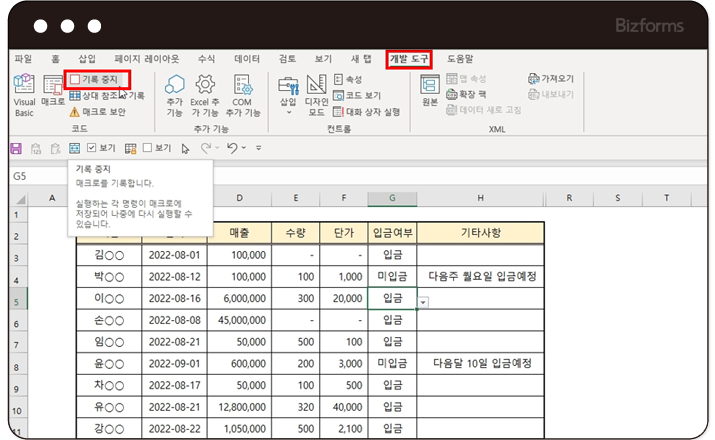This screenshot has width=715, height=440.
Task: Click 가져오기 (Import) in XML group
Action: click(x=551, y=78)
